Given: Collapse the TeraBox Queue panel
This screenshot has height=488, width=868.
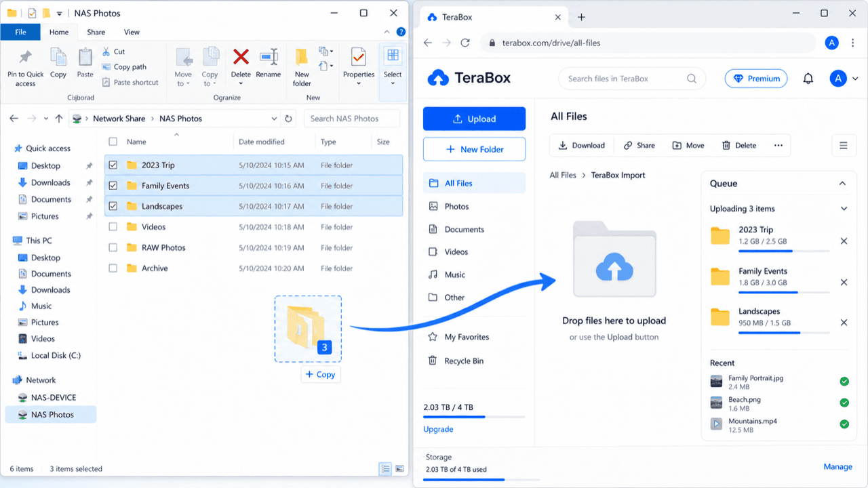Looking at the screenshot, I should point(842,184).
